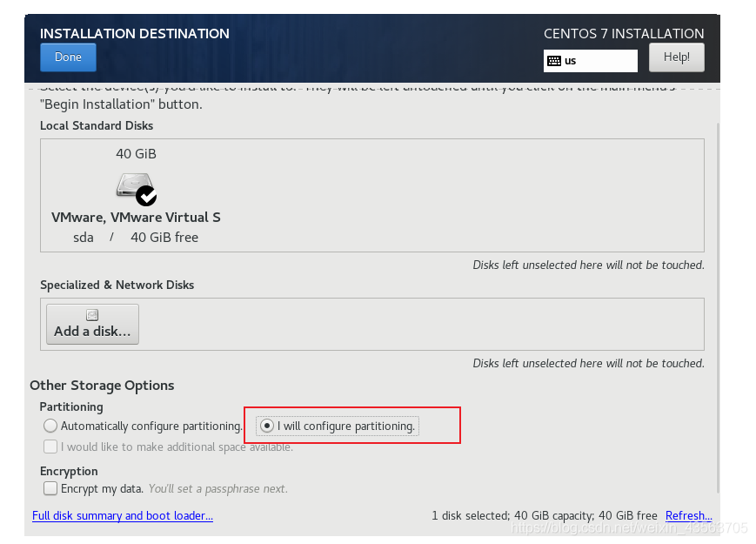Open the Help! button
Image resolution: width=756 pixels, height=544 pixels.
[x=677, y=57]
